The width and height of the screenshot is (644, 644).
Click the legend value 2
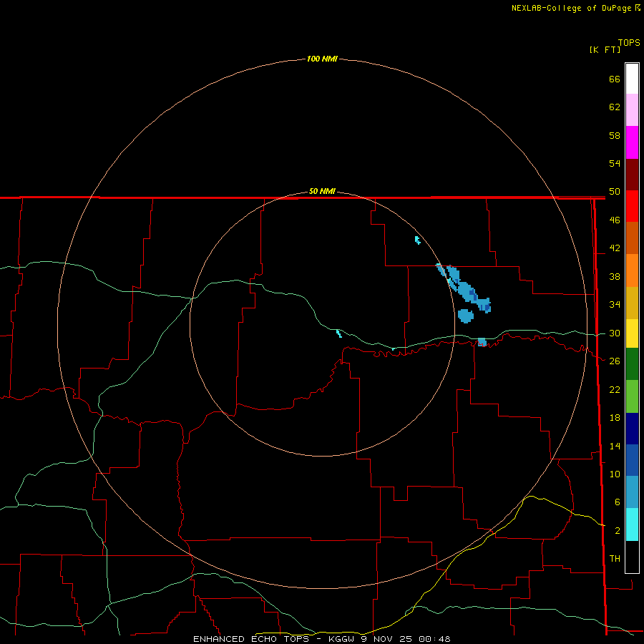pos(618,531)
